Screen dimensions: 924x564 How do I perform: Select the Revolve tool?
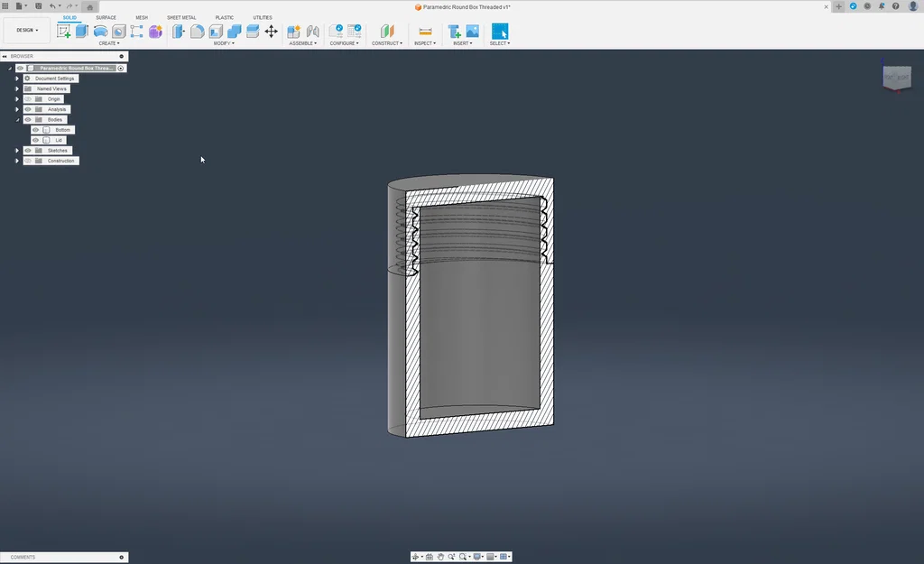point(99,30)
